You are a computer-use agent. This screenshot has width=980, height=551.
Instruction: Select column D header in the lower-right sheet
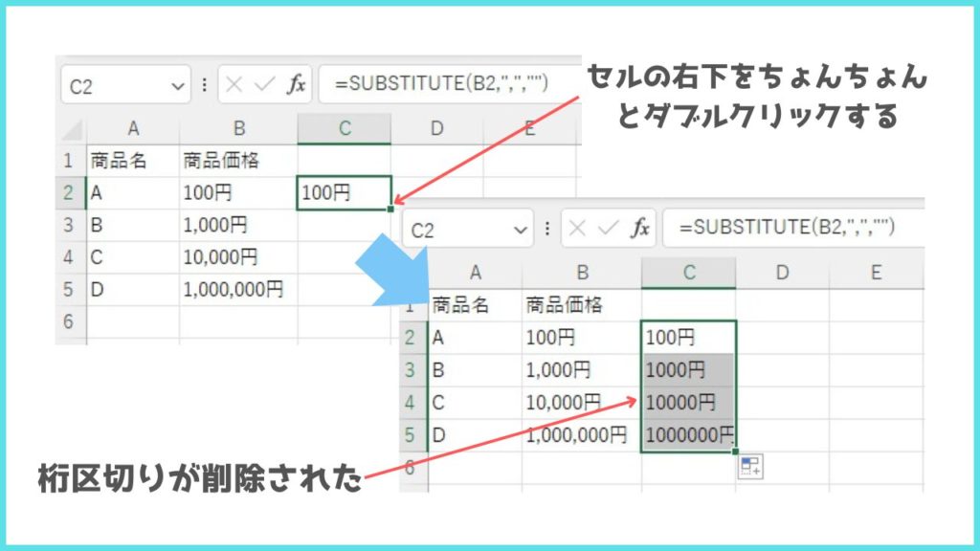(x=782, y=274)
